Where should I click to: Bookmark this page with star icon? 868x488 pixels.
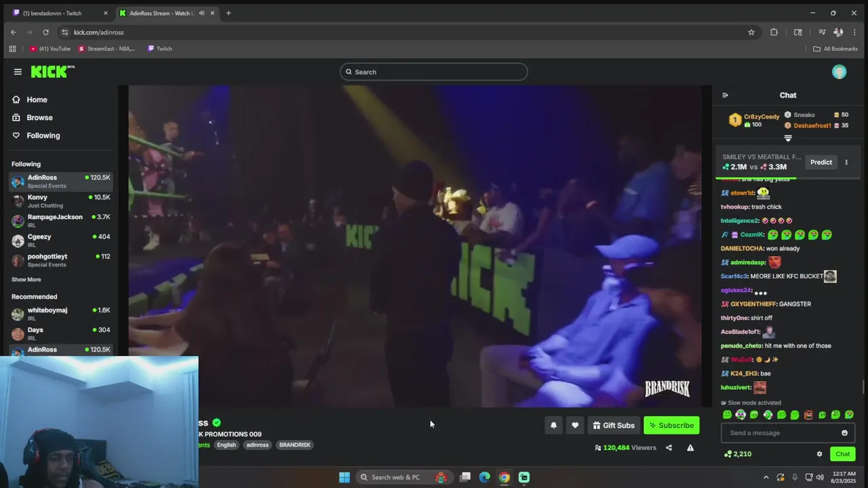(x=751, y=33)
